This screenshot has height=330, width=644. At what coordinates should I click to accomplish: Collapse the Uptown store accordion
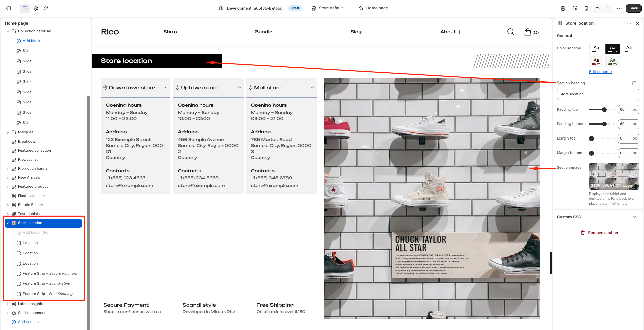coord(239,88)
